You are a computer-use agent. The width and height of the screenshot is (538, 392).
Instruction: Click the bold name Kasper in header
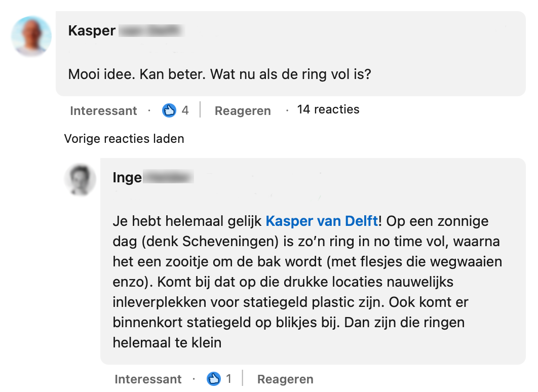click(x=92, y=30)
